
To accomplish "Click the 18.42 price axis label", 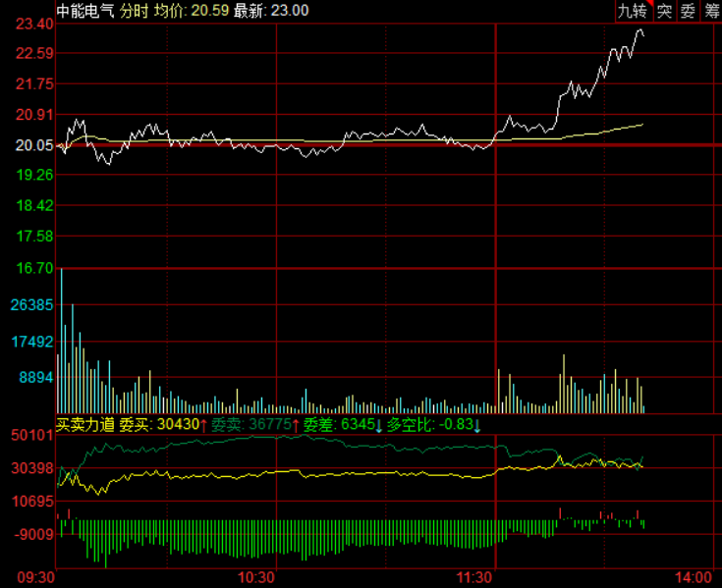I will pos(34,206).
